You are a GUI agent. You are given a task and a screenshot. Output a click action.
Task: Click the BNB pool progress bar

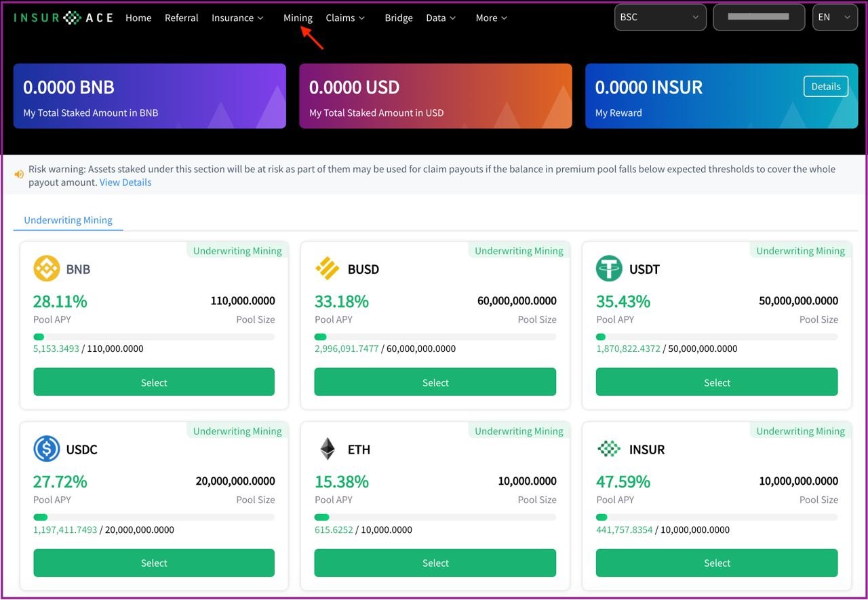tap(154, 337)
